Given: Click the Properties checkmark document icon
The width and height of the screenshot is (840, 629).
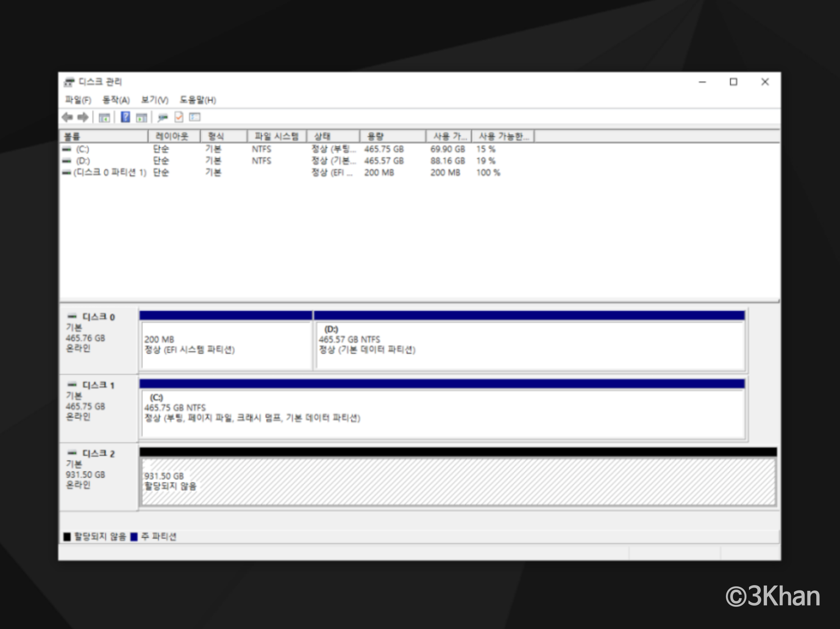Looking at the screenshot, I should (x=179, y=117).
